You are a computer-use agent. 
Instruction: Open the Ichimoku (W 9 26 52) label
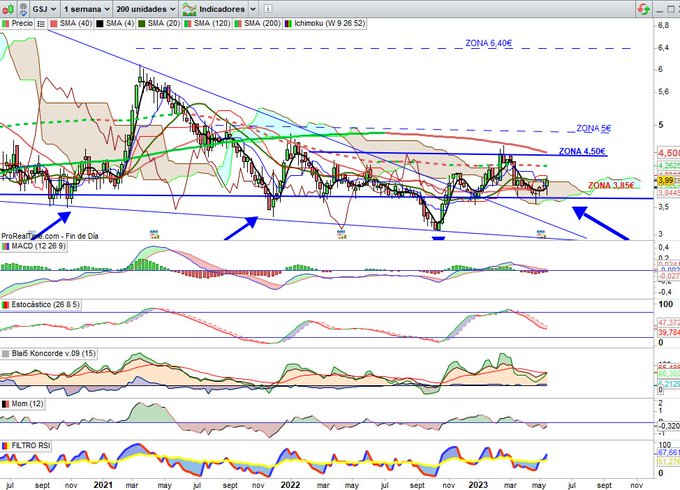[x=325, y=23]
